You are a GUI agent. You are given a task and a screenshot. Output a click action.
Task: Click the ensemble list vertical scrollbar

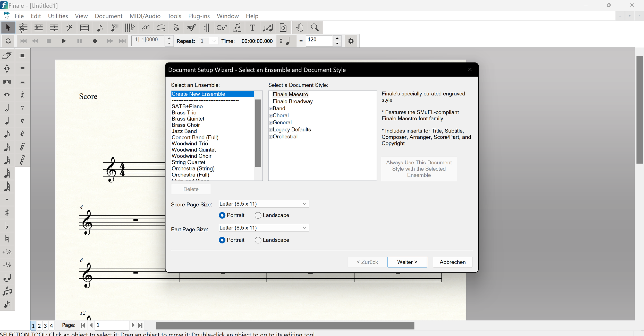(258, 133)
